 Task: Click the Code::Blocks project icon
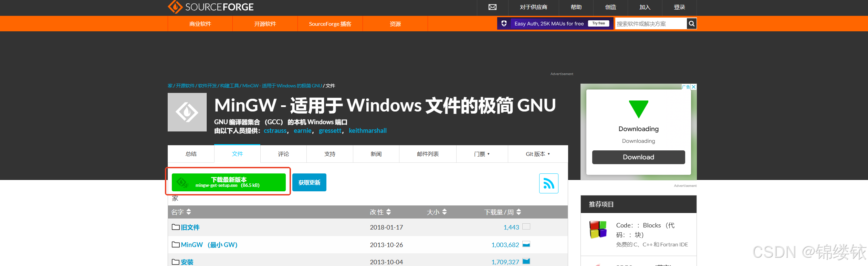click(598, 230)
